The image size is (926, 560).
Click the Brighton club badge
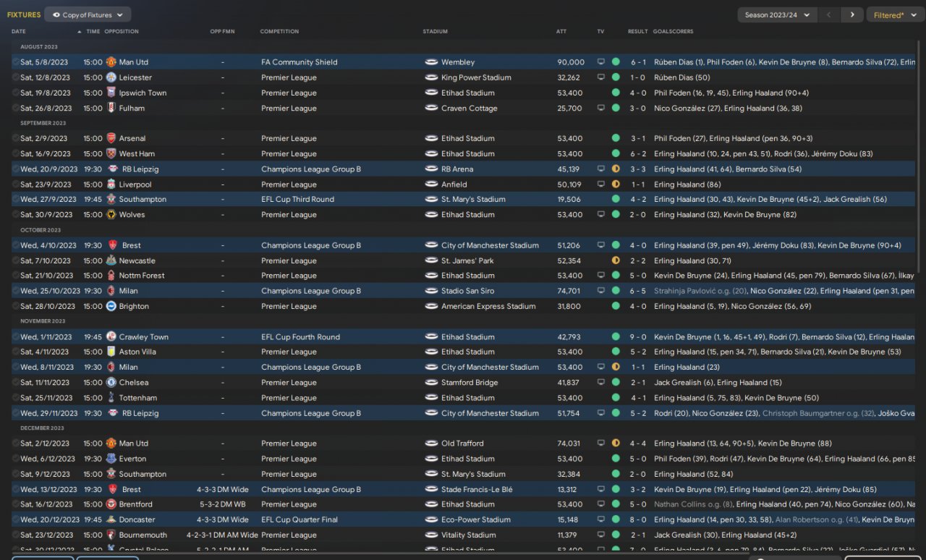pyautogui.click(x=111, y=306)
